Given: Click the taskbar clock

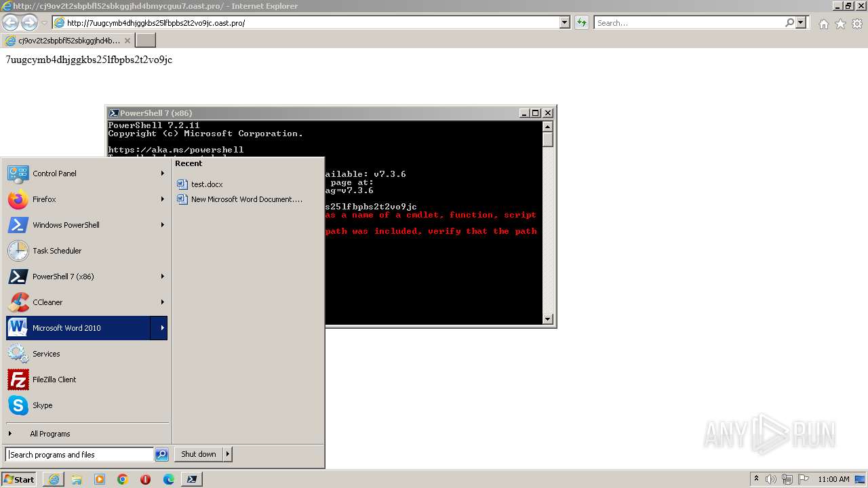Looking at the screenshot, I should click(x=833, y=479).
